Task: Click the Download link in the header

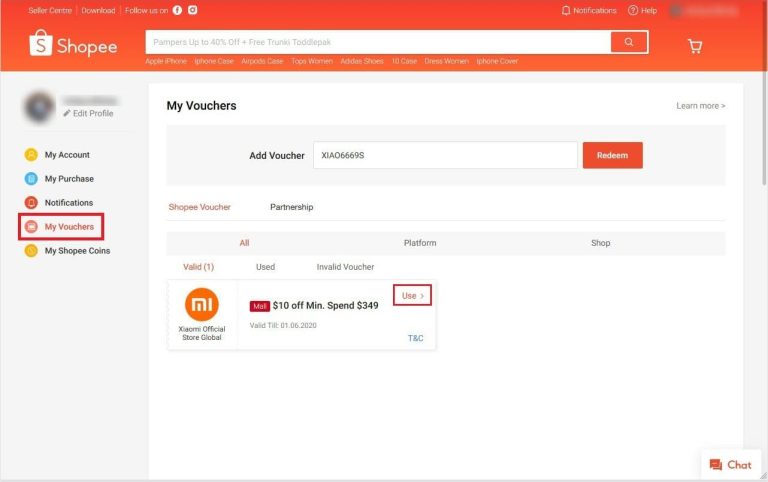Action: [98, 10]
